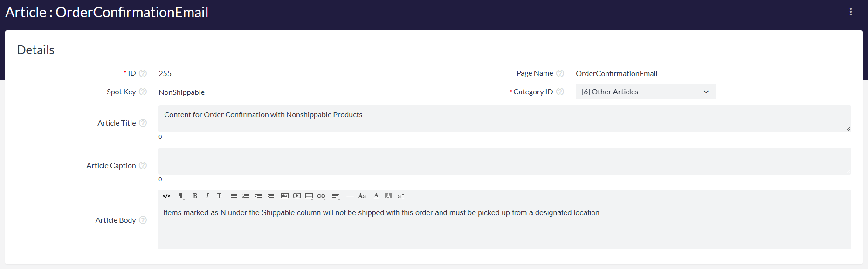Open the text alignment dropdown

tap(335, 196)
